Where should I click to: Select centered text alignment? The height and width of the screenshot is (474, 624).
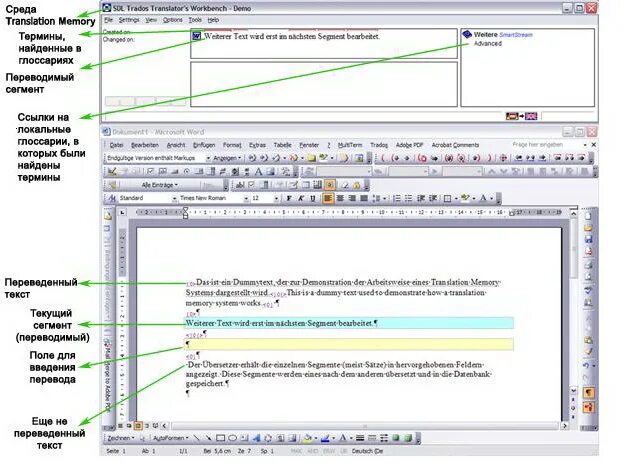tap(340, 198)
